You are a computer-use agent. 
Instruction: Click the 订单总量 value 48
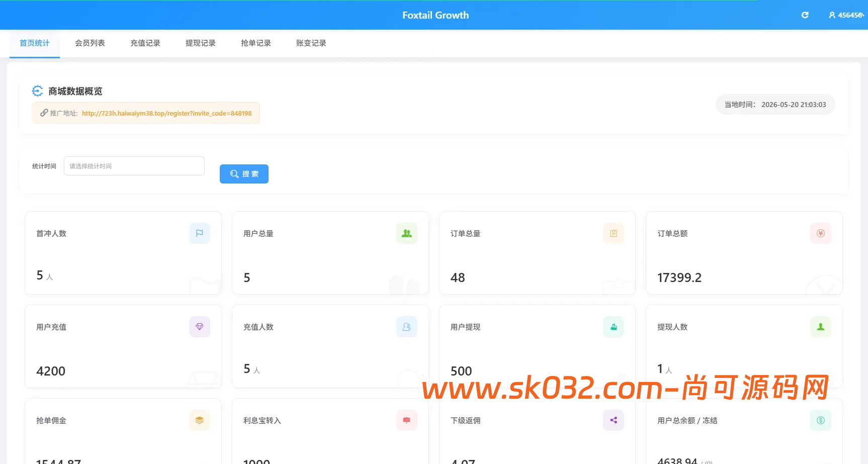tap(458, 277)
